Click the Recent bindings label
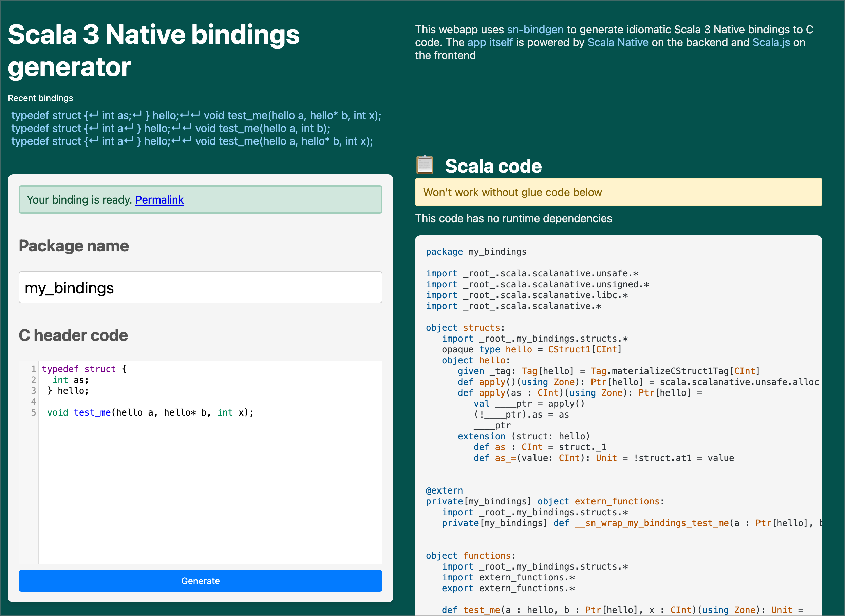845x616 pixels. 41,98
